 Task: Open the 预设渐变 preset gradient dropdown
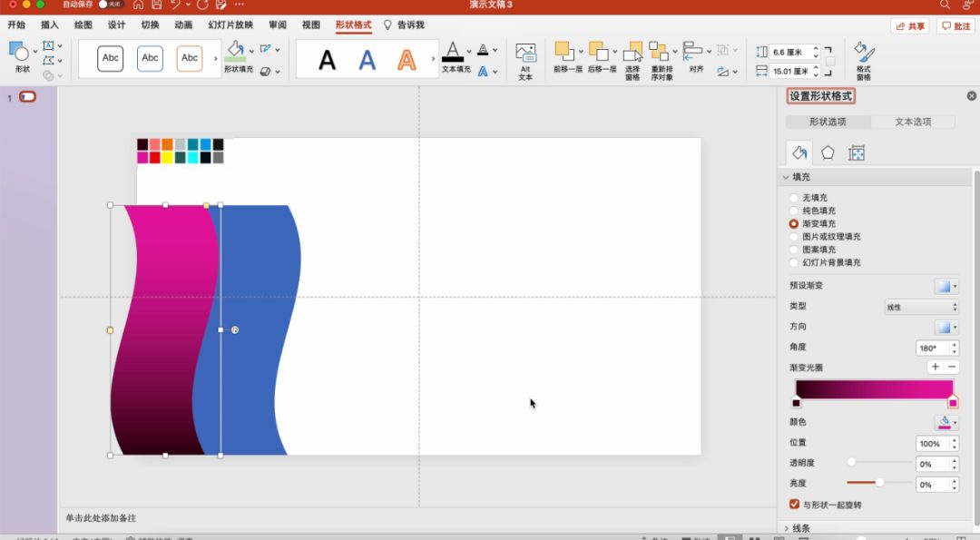pos(946,286)
